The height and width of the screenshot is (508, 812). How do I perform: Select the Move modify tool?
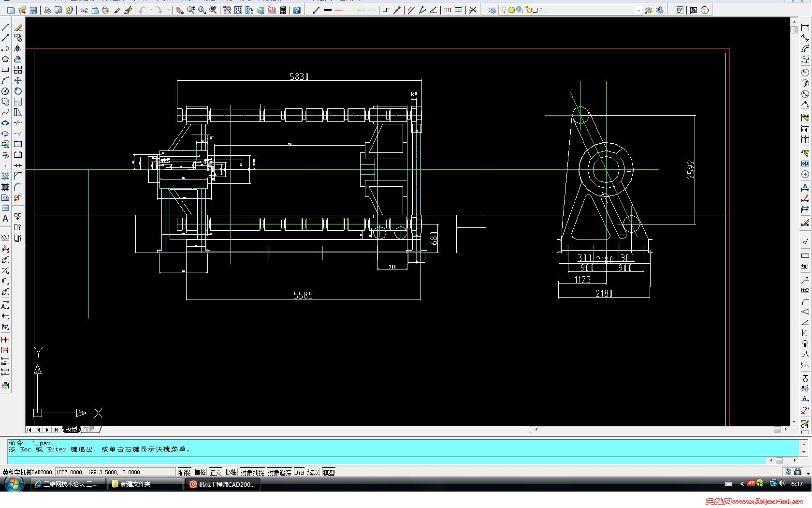point(18,80)
